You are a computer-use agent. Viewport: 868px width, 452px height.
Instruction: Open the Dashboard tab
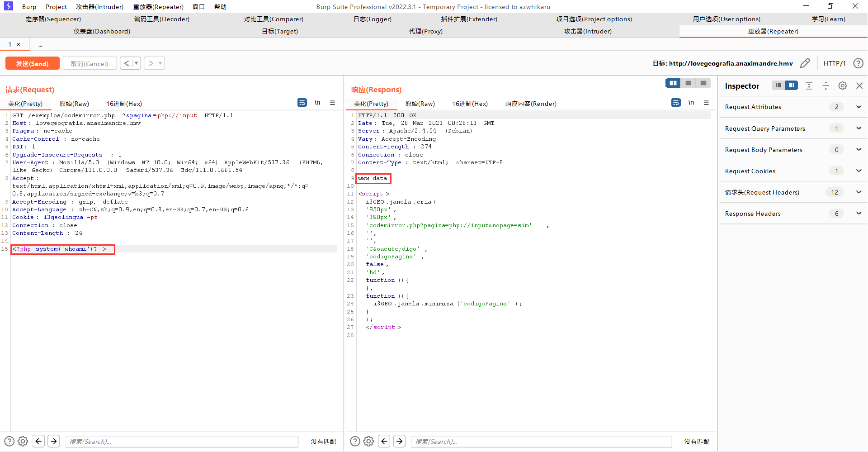coord(102,31)
